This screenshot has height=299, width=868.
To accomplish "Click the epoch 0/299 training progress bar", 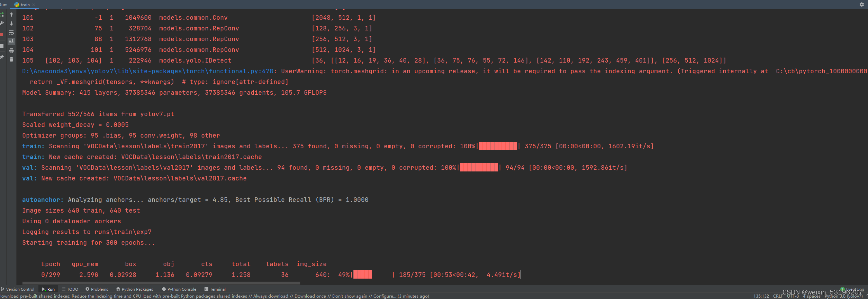I will [x=373, y=275].
